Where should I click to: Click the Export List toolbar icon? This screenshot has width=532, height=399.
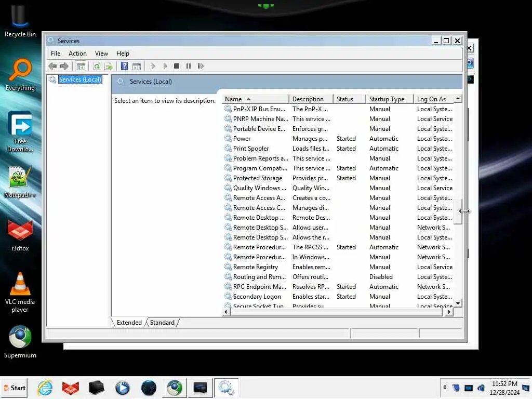point(108,66)
